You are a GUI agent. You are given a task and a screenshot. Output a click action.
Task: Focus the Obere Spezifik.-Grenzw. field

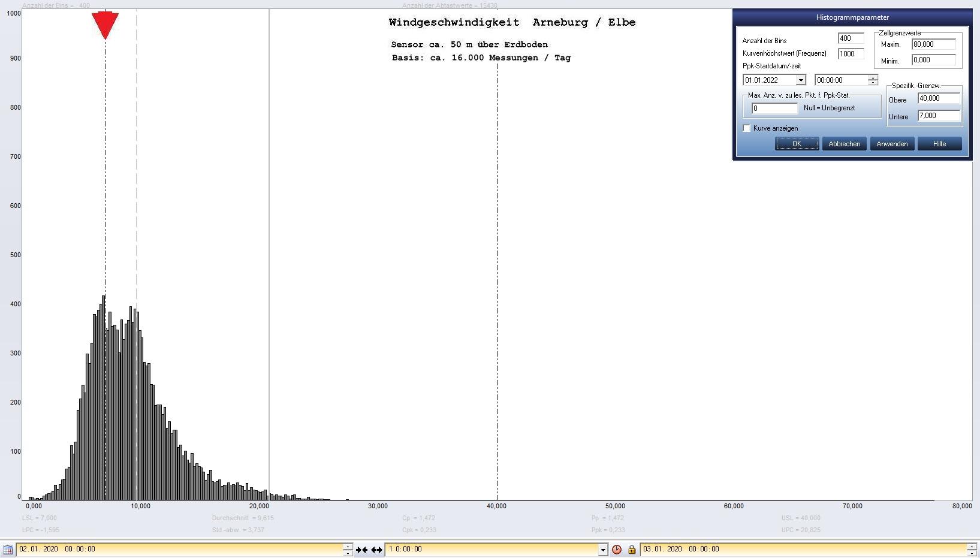click(939, 98)
